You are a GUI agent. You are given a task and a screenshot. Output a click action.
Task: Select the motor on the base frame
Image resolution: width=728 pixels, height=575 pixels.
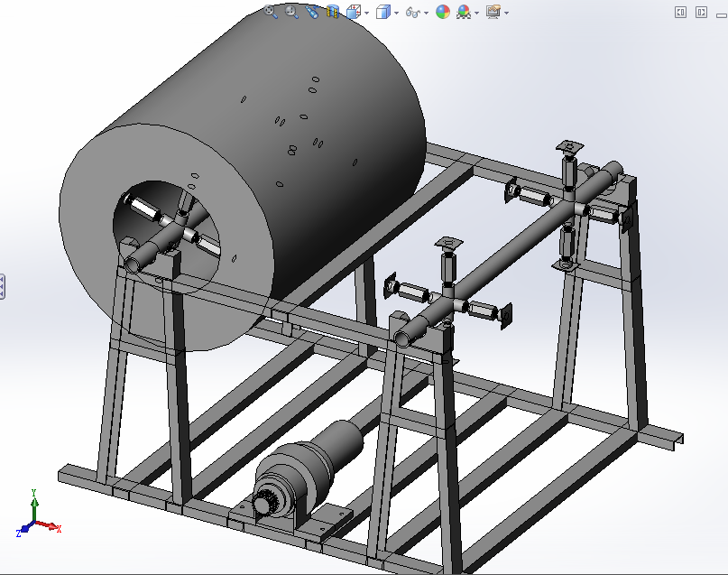(309, 467)
